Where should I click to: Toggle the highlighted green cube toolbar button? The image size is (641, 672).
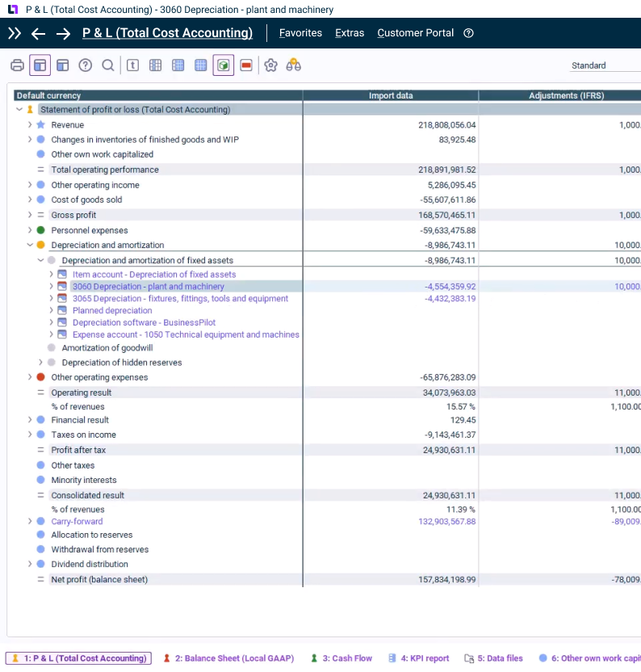click(x=224, y=65)
